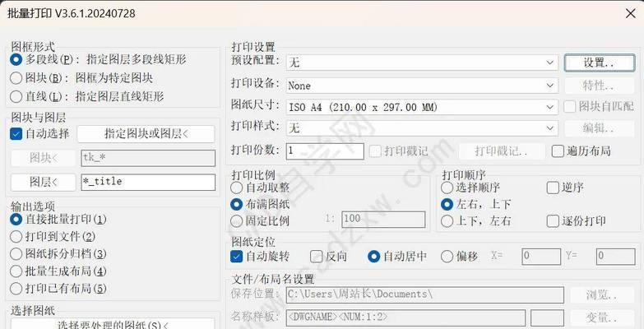Screen dimensions: 644x329
Task: Select 上下，左右 print order option
Action: tap(447, 221)
